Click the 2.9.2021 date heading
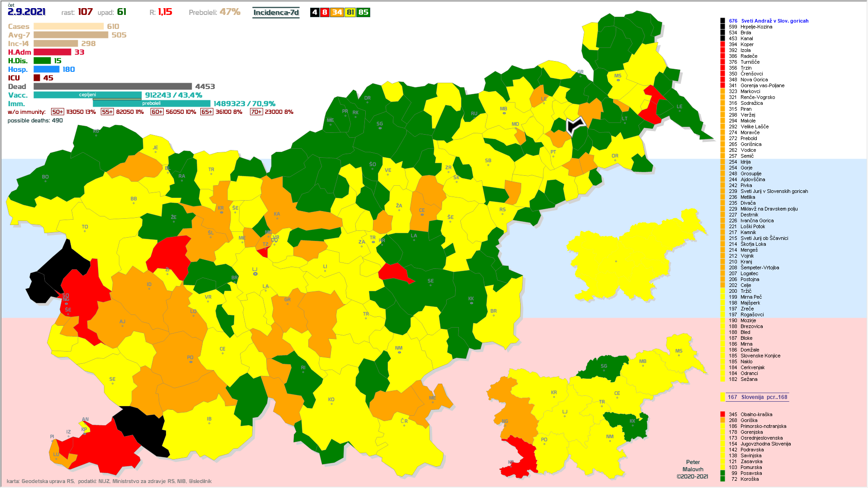Image resolution: width=868 pixels, height=488 pixels. 26,12
